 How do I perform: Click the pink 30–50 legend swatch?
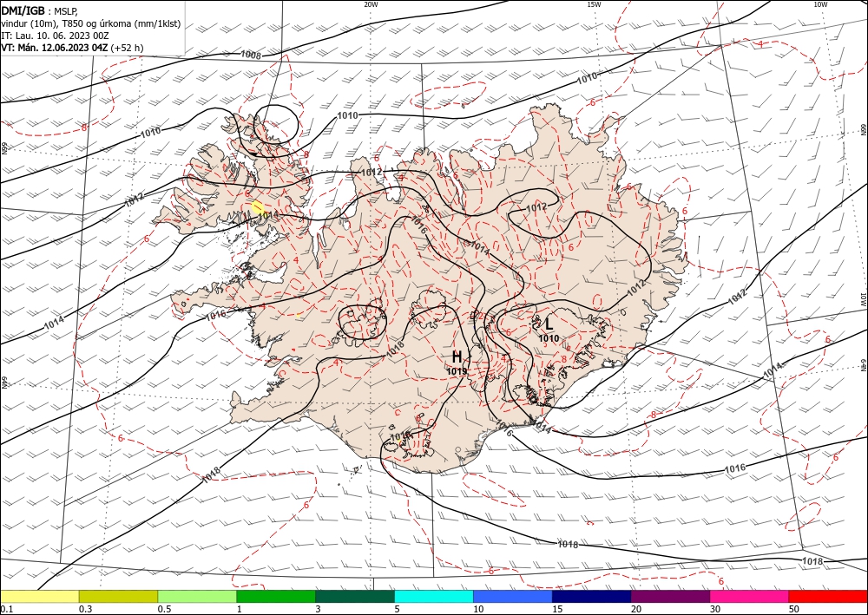[750, 596]
